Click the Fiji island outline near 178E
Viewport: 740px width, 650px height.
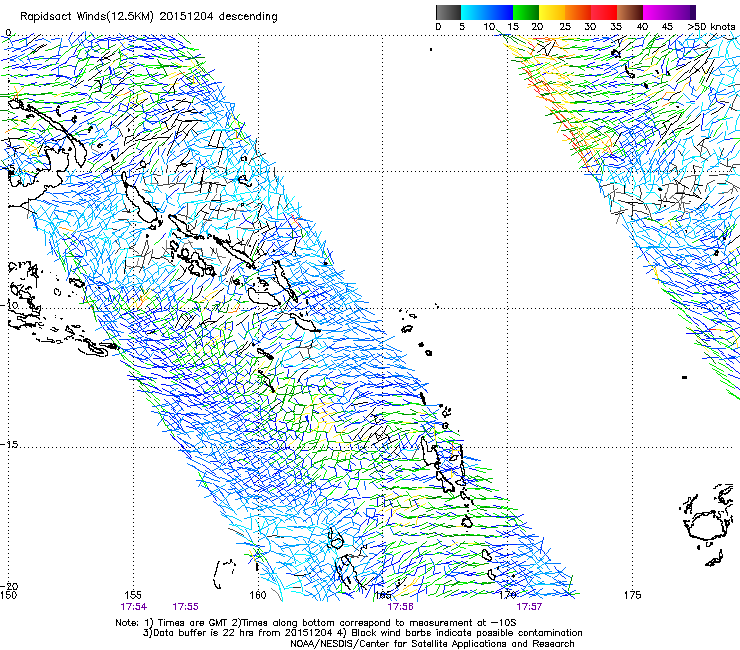[706, 525]
